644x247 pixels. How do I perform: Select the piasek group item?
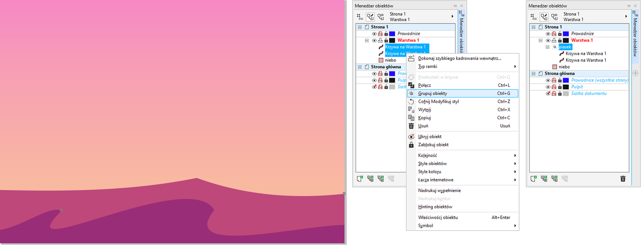tap(565, 47)
